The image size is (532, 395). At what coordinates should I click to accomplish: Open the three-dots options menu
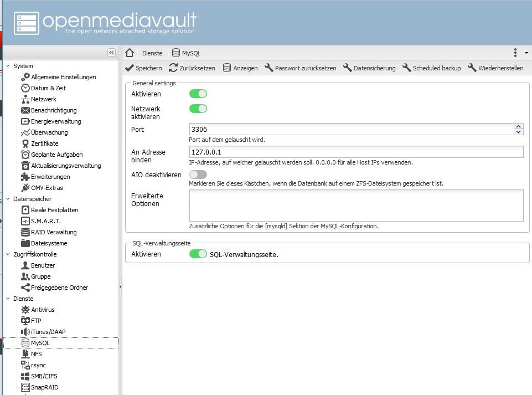515,53
